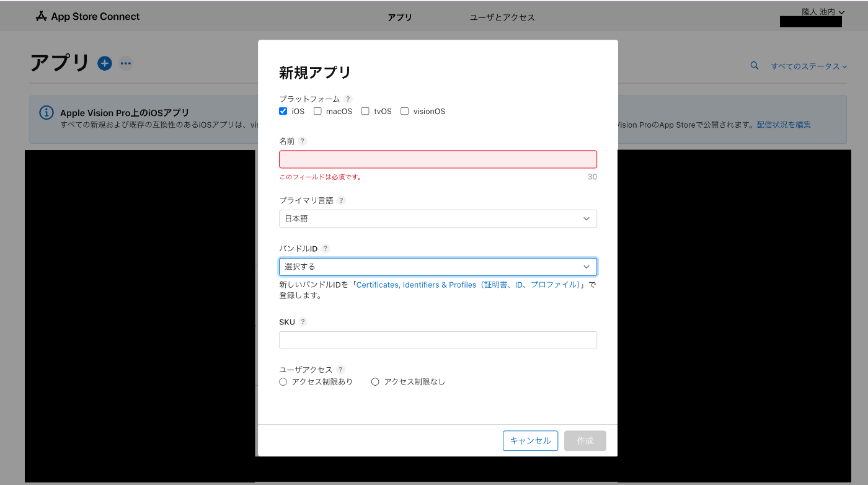
Task: Click help icon next to プライマリ言語
Action: (341, 200)
